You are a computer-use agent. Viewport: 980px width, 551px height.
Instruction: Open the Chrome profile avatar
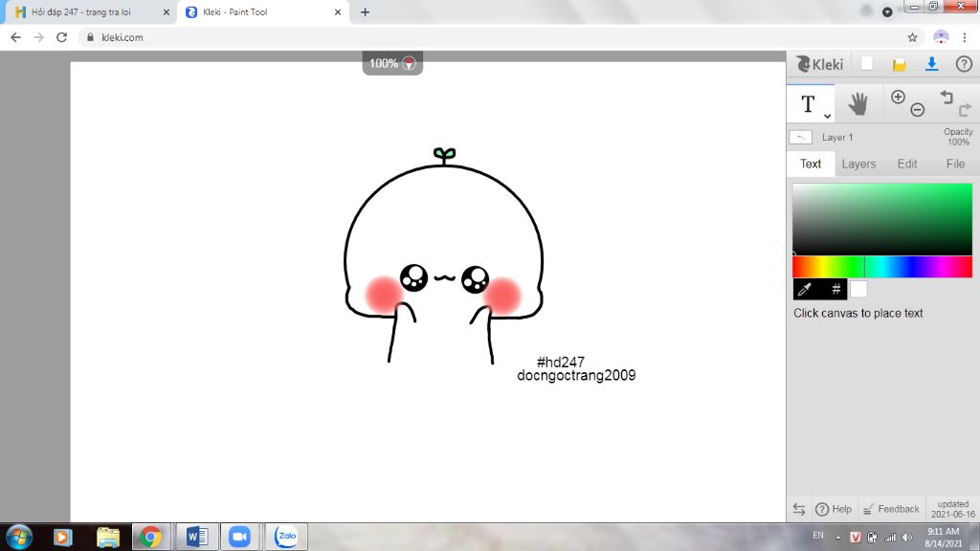click(x=941, y=37)
